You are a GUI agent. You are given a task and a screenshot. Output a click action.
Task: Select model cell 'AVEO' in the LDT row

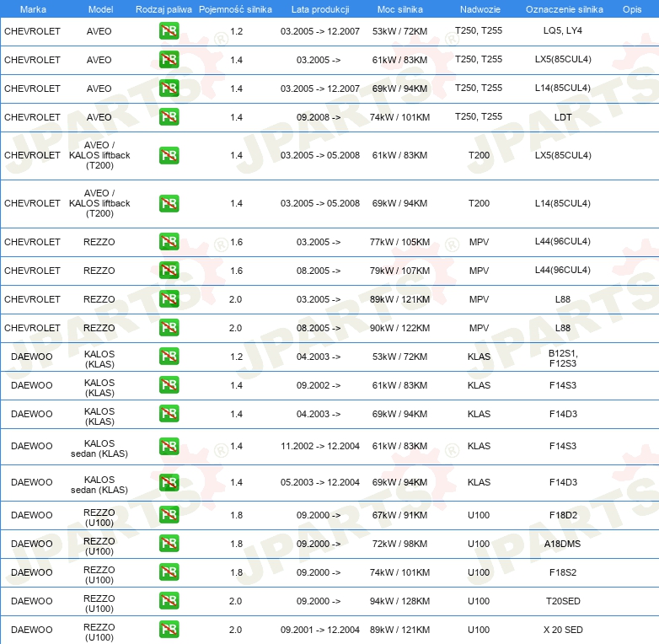[99, 117]
